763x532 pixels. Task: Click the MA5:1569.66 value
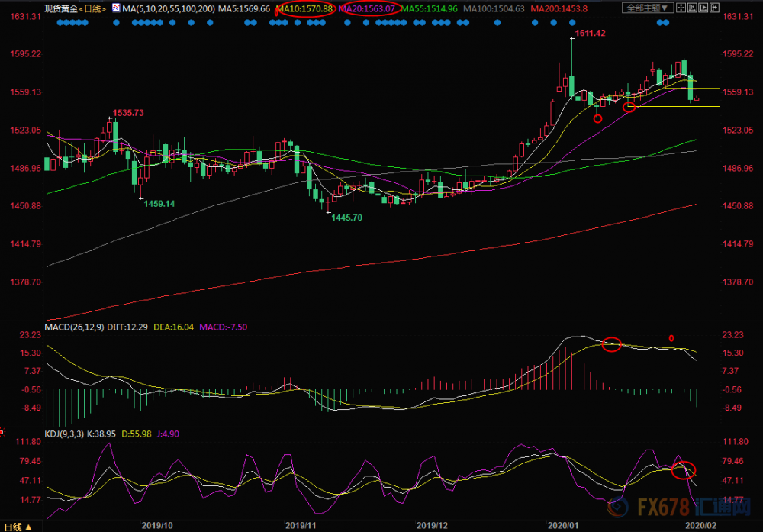[x=244, y=8]
